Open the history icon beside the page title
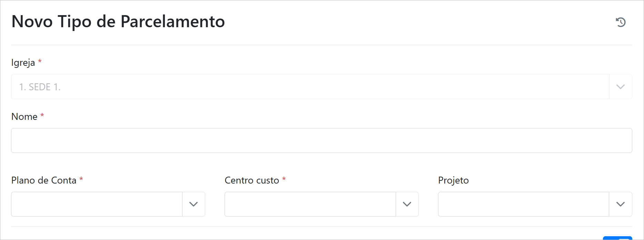 [x=621, y=22]
